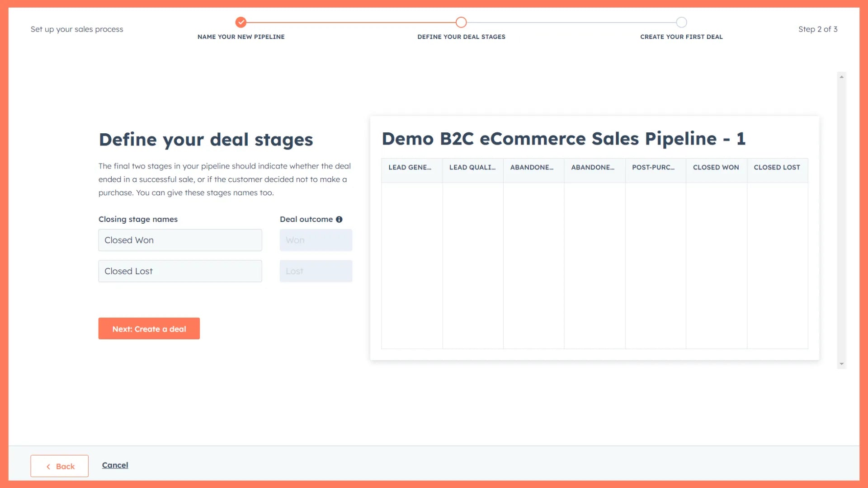Viewport: 868px width, 488px height.
Task: Click the Back button
Action: tap(59, 466)
